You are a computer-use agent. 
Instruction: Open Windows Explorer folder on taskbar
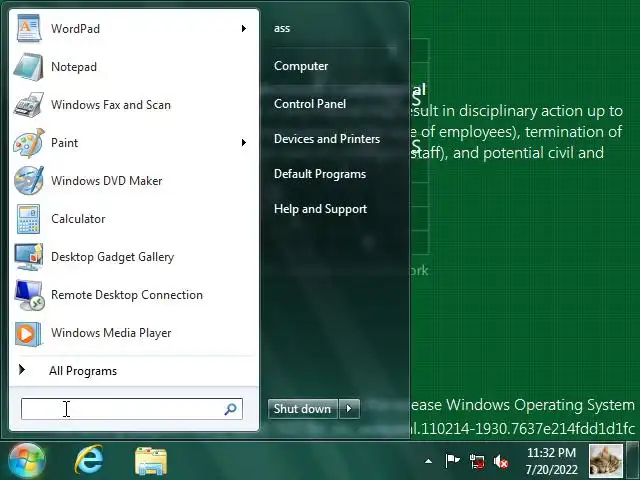(151, 461)
